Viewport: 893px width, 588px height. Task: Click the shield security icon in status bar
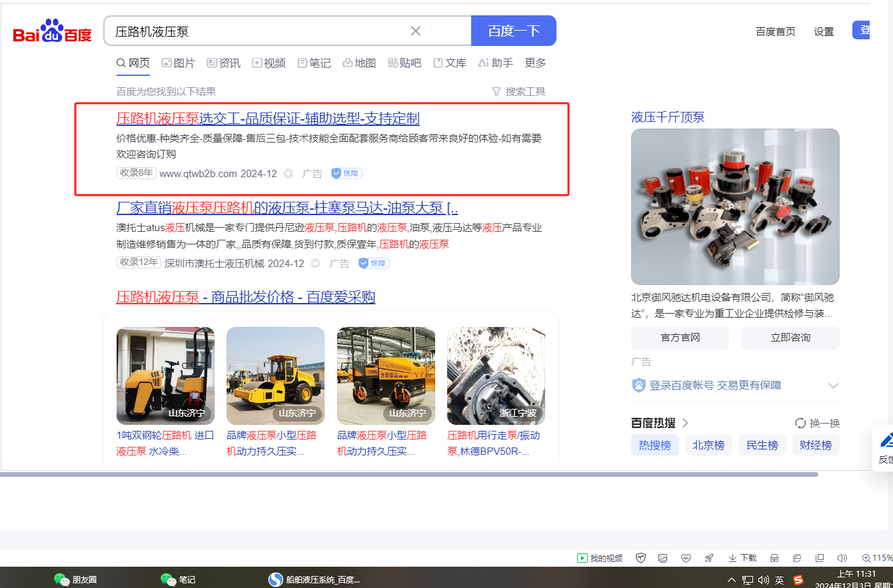641,558
